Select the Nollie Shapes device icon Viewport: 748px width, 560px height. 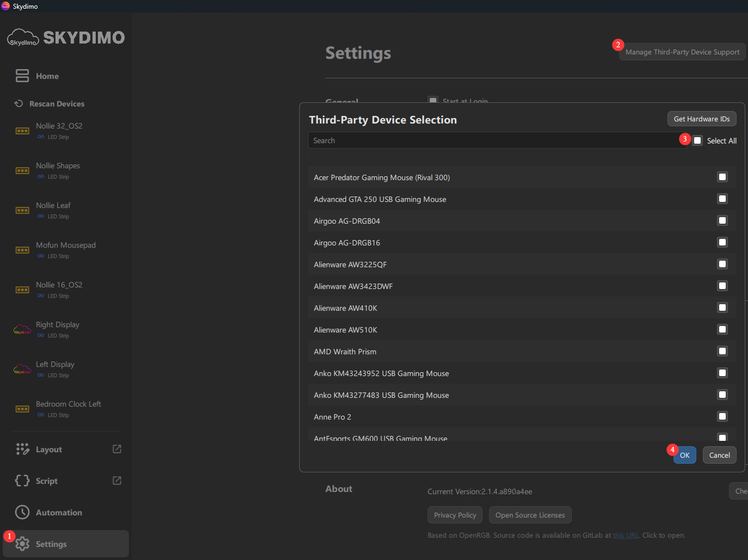click(22, 171)
